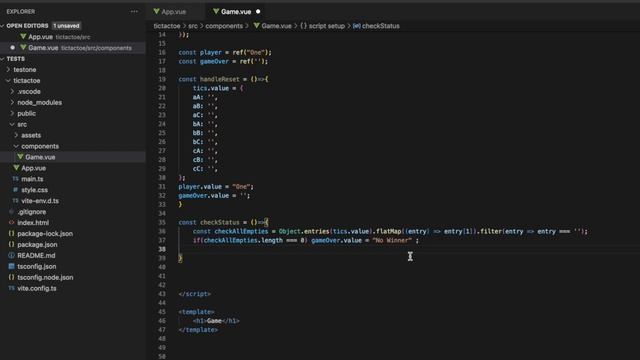Expand the node_modules folder
This screenshot has width=640, height=360.
pos(39,102)
